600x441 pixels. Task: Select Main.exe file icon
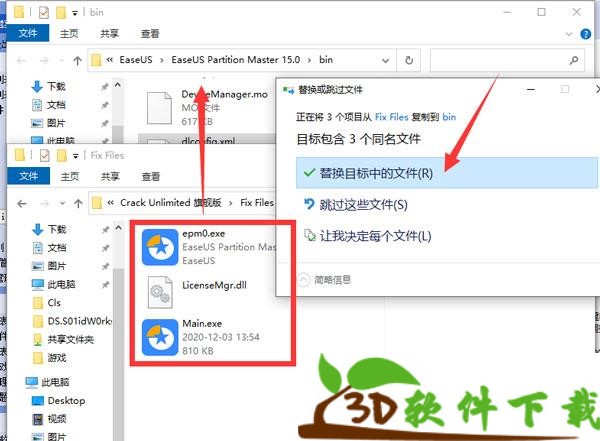(160, 337)
